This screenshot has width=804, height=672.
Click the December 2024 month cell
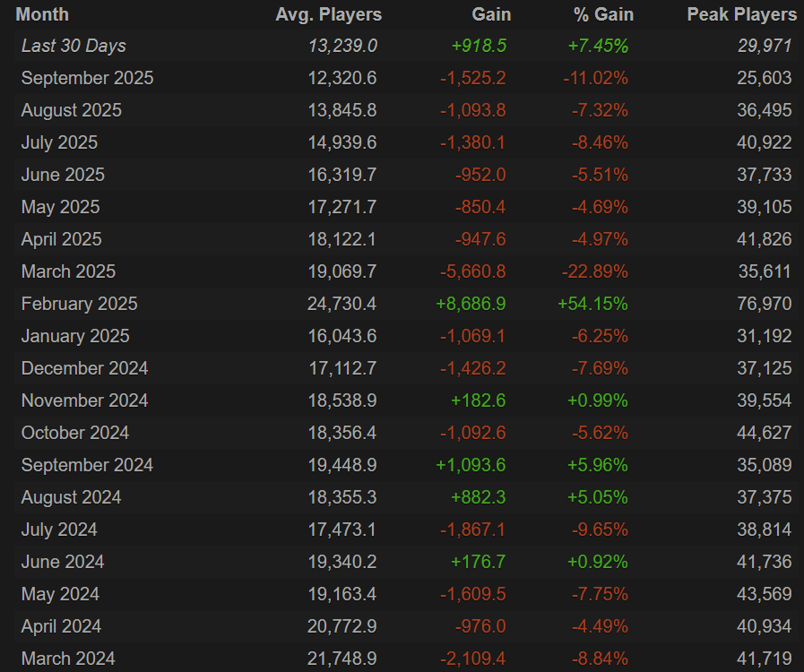tap(84, 368)
